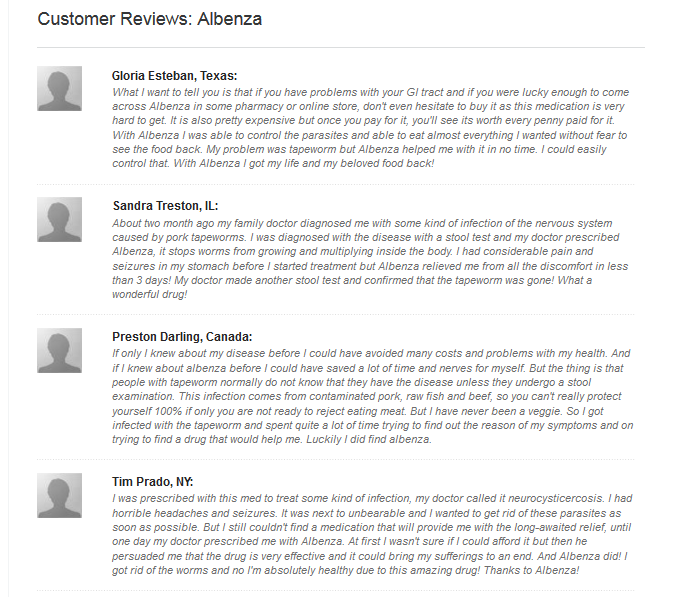The image size is (675, 597).
Task: Click "Thanks to Albenza!" closing text
Action: tap(531, 570)
